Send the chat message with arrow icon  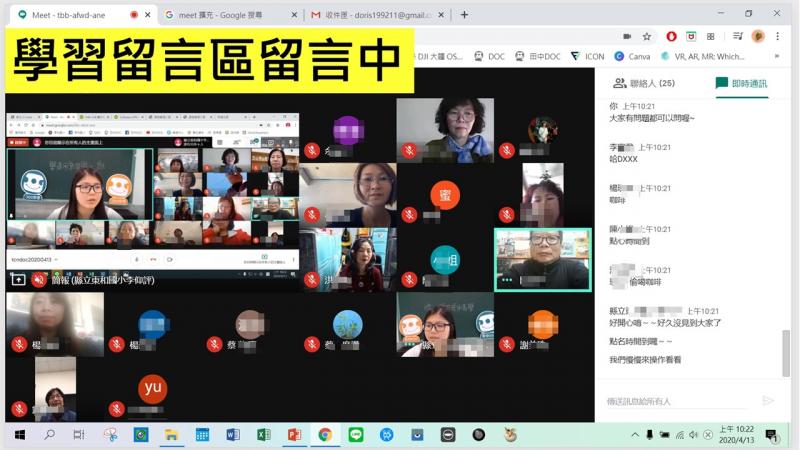pos(767,401)
